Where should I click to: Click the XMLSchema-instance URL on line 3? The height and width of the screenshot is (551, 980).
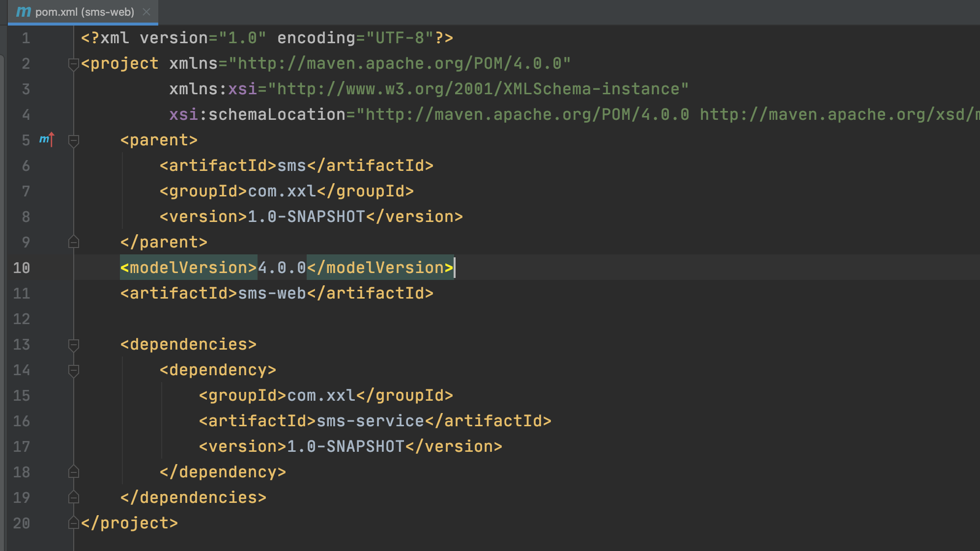(x=478, y=89)
